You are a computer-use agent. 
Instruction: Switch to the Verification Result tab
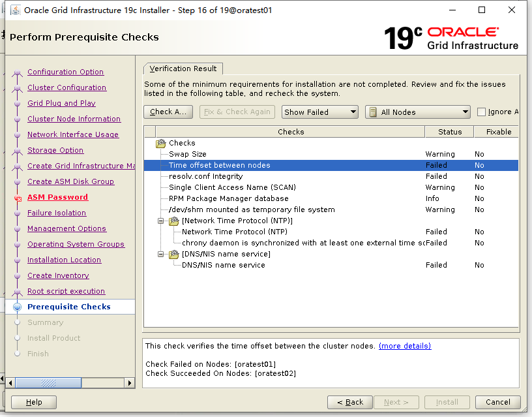point(183,69)
